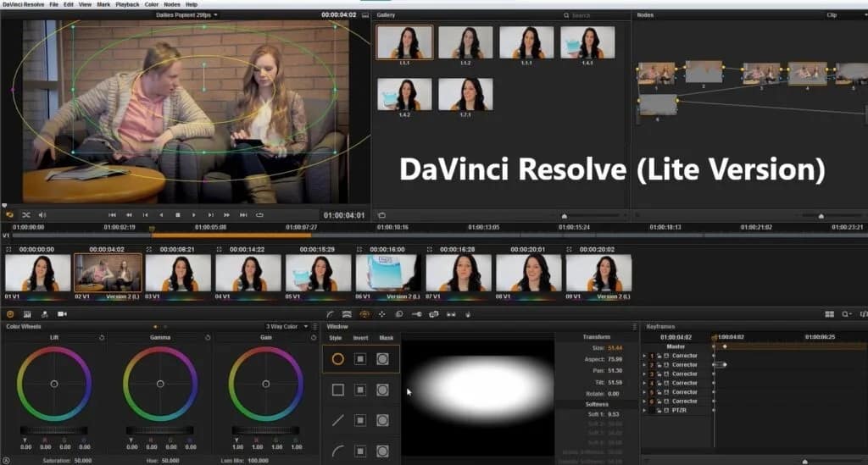Click the shuffle-arrows icon beside the speaker

point(26,215)
